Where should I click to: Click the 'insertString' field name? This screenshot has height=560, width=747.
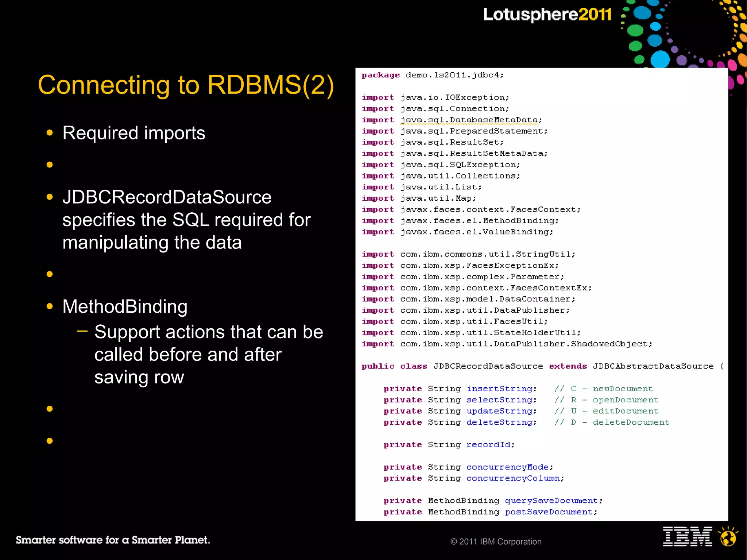(x=500, y=389)
